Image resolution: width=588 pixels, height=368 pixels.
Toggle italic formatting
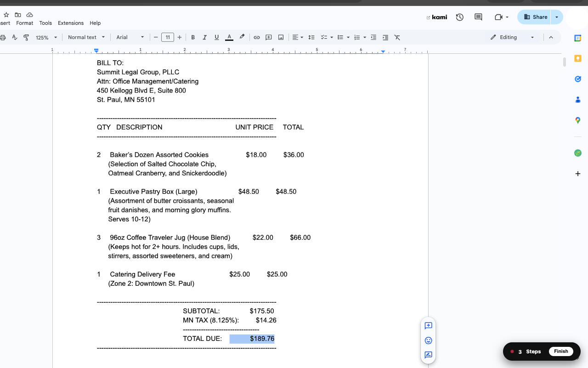(204, 37)
